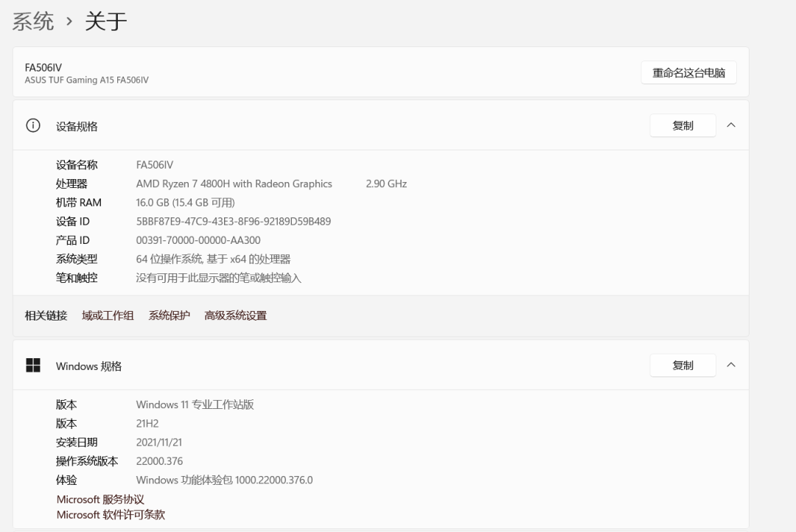
Task: Click the 体验 label
Action: (x=66, y=480)
